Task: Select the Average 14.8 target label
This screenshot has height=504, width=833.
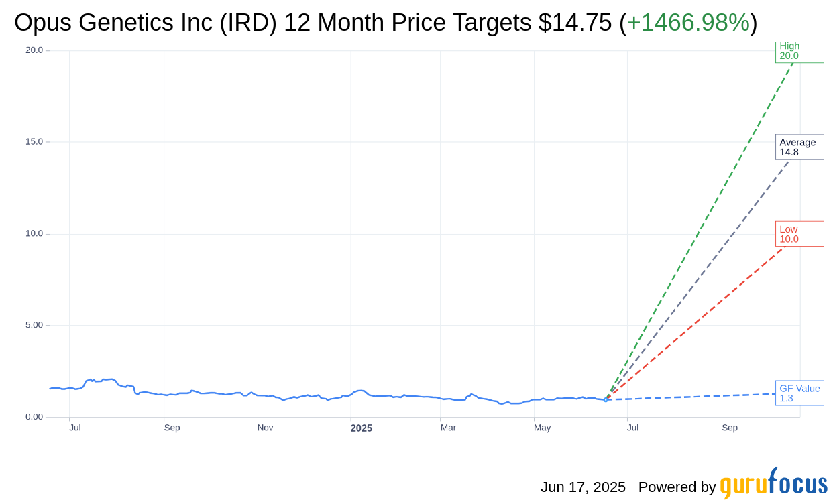Action: click(x=799, y=146)
